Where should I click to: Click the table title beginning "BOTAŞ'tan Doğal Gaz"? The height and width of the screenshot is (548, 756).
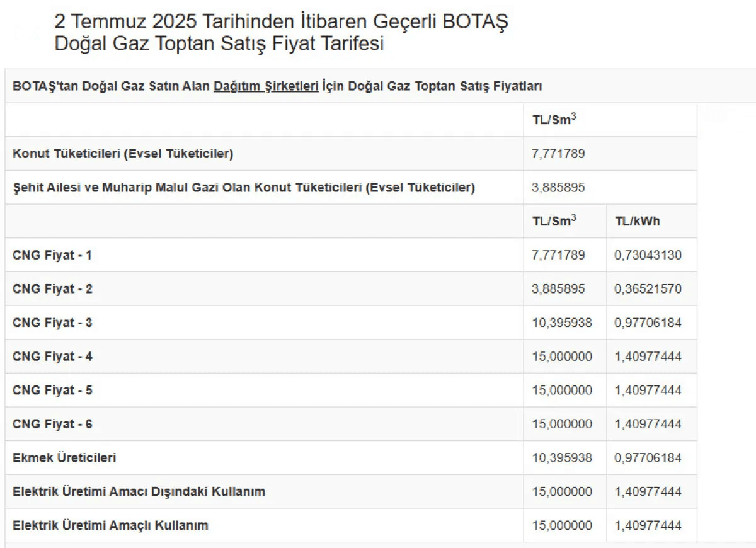tap(277, 86)
